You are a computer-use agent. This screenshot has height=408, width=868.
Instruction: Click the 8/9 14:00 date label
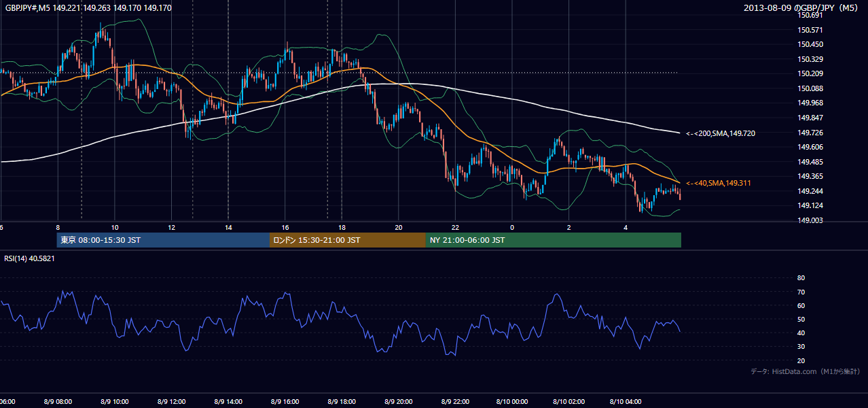228,401
